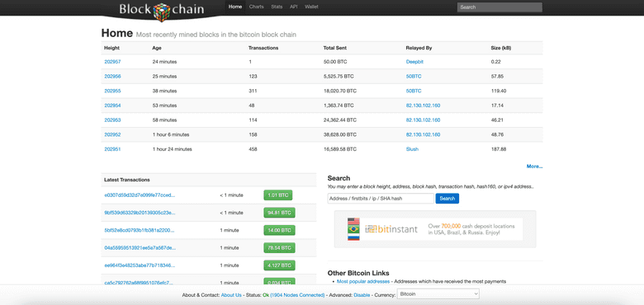
Task: Open transaction starting with 04a55959
Action: click(140, 248)
